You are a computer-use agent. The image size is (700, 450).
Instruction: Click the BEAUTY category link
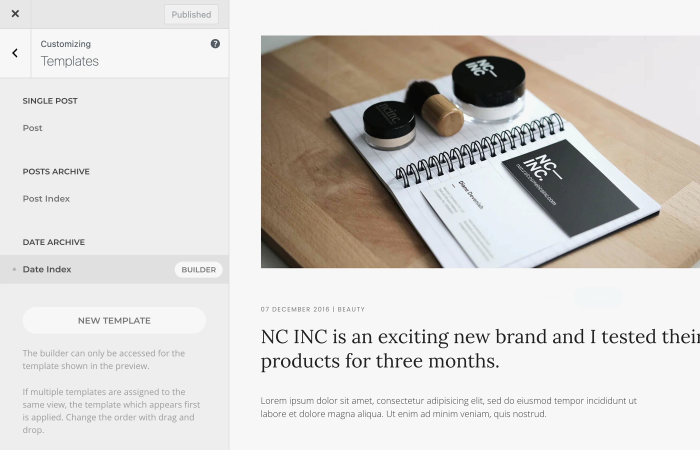(x=351, y=309)
